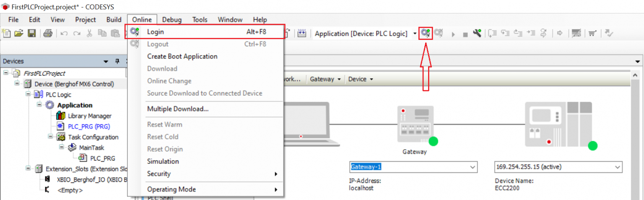Collapse the PLC Logic tree node
The width and height of the screenshot is (644, 200).
point(29,95)
